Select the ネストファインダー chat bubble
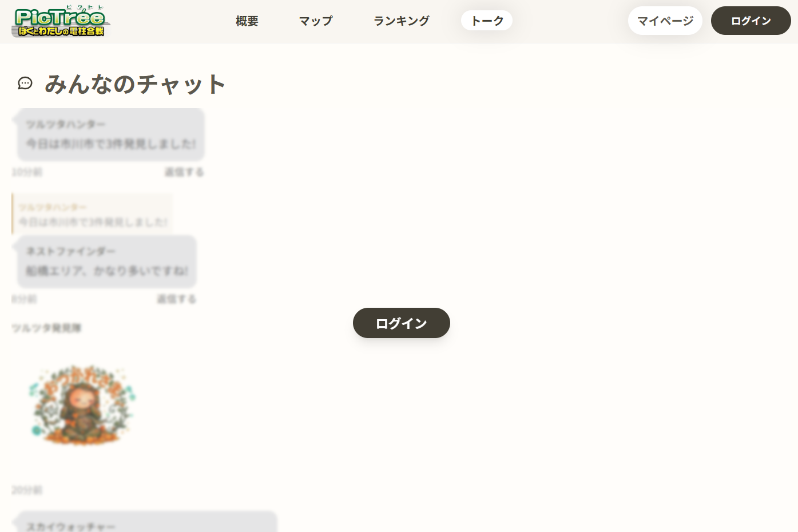This screenshot has height=532, width=798. [106, 261]
